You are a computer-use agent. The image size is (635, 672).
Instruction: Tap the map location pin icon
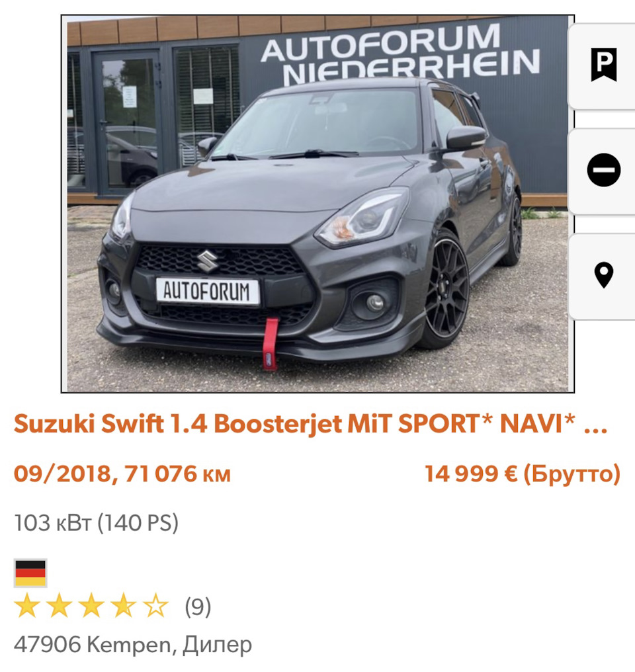603,275
